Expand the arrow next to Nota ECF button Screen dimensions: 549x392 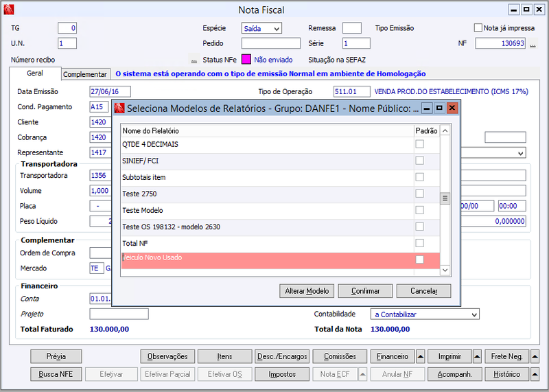pos(363,374)
